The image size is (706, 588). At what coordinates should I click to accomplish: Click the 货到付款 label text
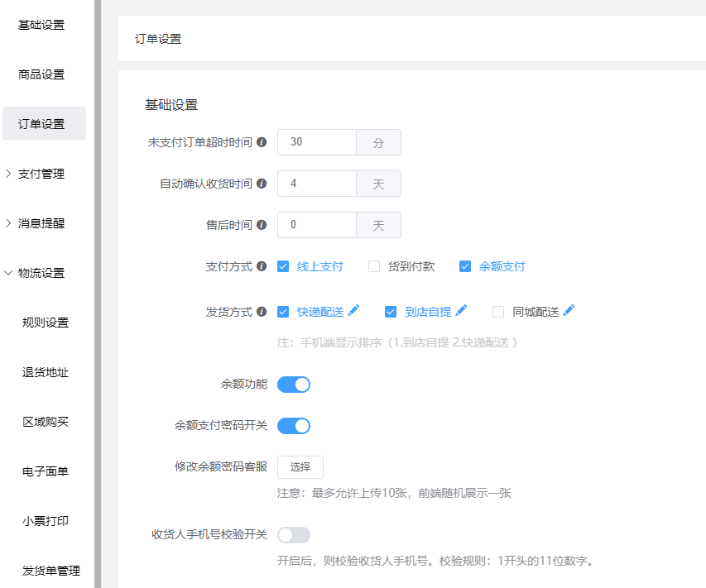411,267
